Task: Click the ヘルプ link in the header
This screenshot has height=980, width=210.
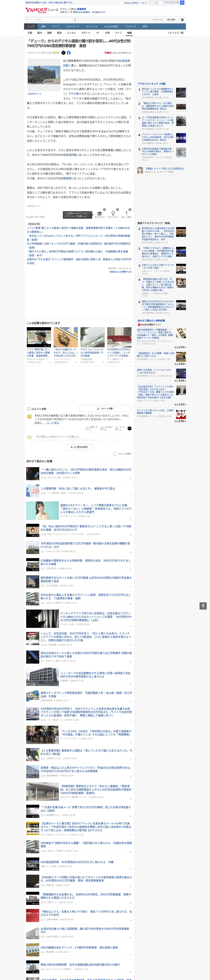Action: tap(143, 3)
